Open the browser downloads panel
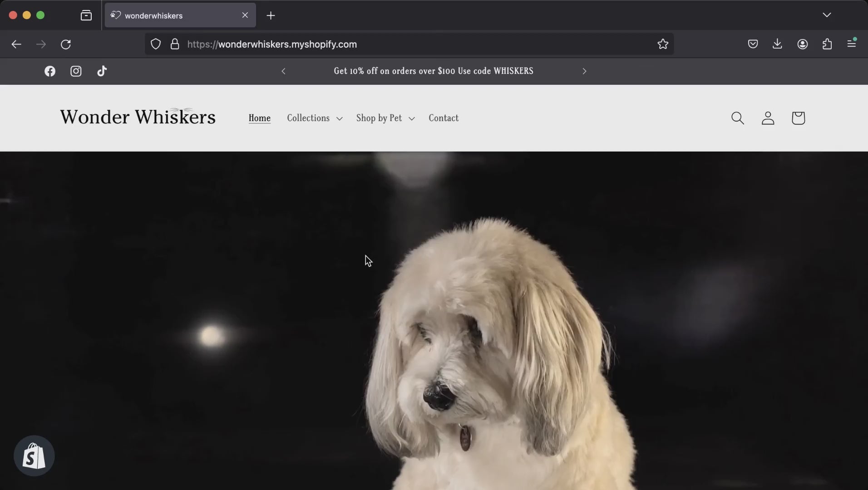 (x=777, y=44)
